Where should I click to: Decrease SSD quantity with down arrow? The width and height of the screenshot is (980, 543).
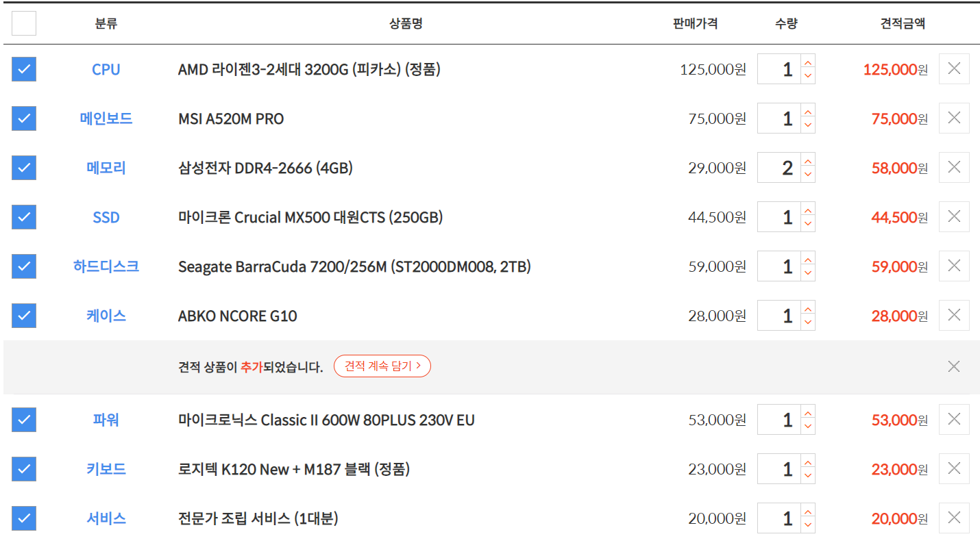click(x=808, y=225)
